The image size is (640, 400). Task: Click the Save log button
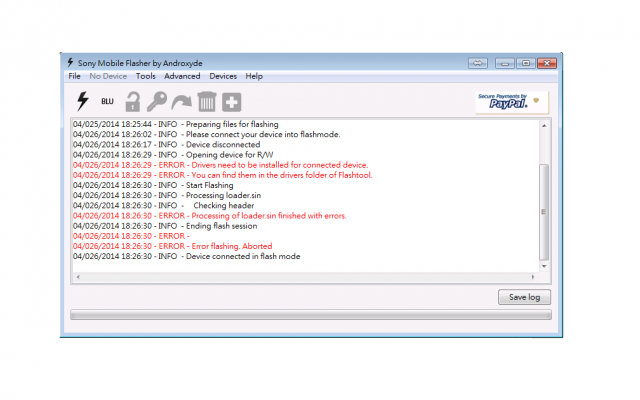click(x=524, y=297)
